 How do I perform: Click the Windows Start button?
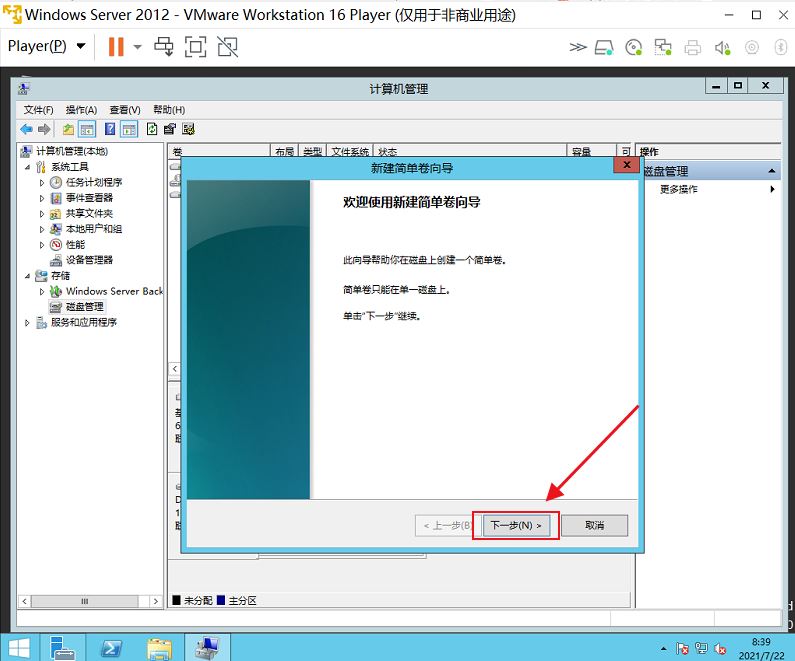coord(18,648)
